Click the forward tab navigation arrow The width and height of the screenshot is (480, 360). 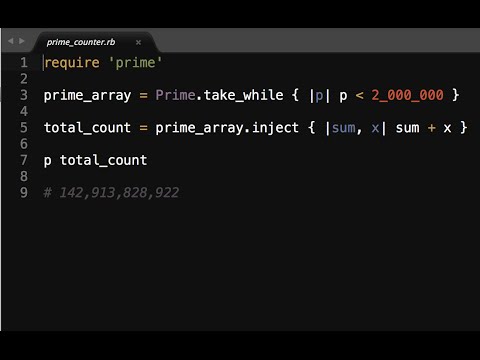22,41
